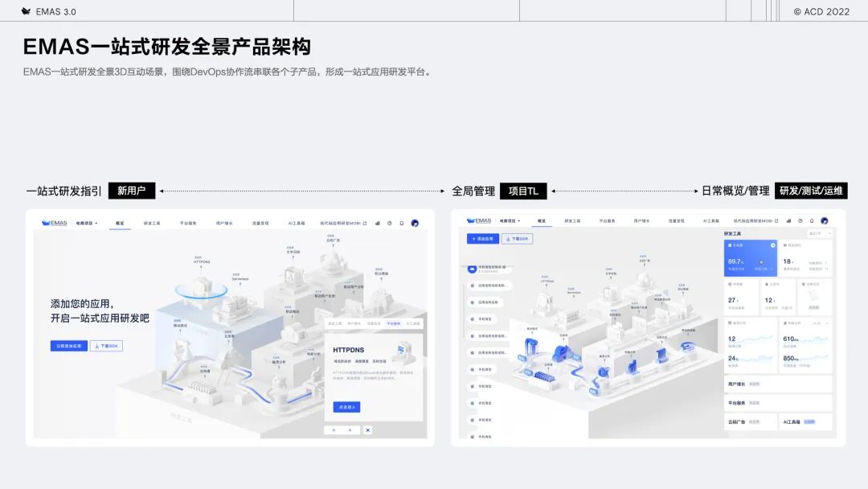Click close icon on blue 89.7 card
Image resolution: width=868 pixels, height=489 pixels.
773,245
